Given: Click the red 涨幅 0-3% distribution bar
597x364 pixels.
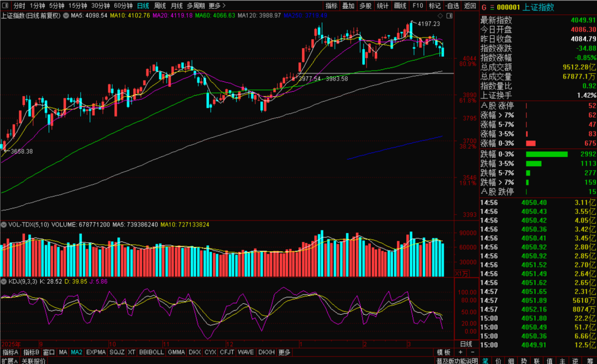Looking at the screenshot, I should [x=530, y=144].
